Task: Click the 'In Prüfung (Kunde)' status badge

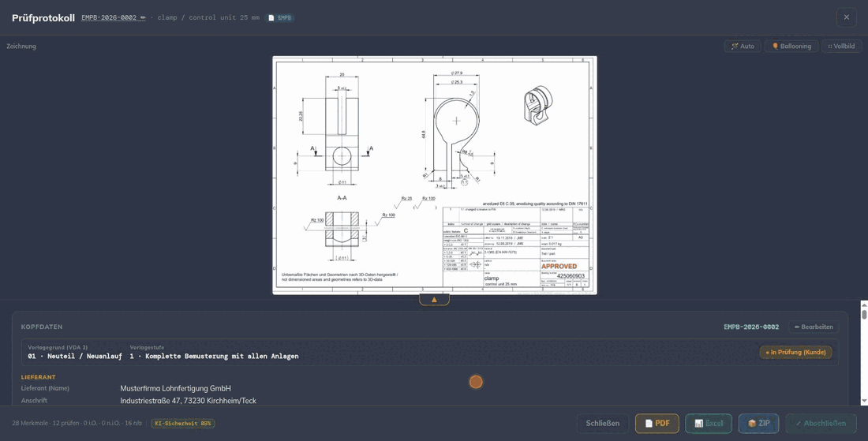Action: 795,352
